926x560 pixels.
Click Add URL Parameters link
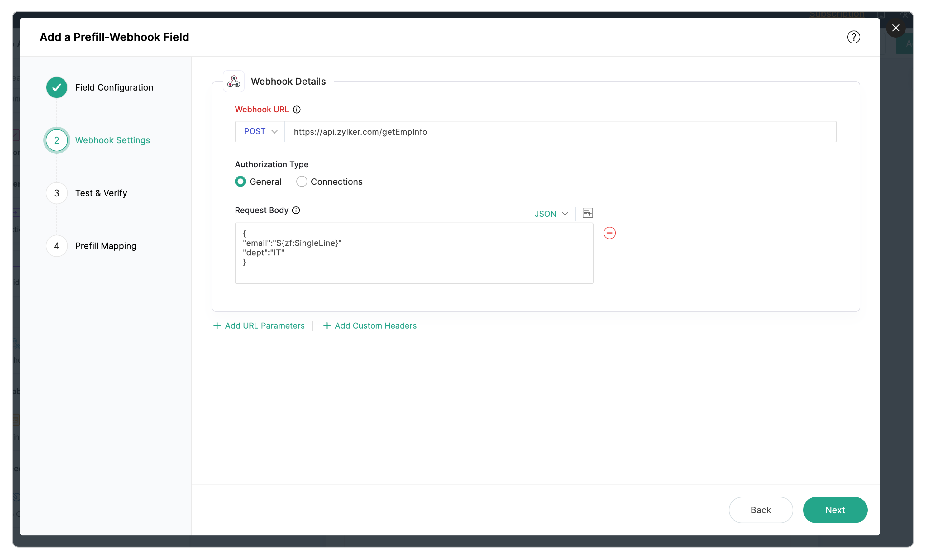[x=259, y=325]
